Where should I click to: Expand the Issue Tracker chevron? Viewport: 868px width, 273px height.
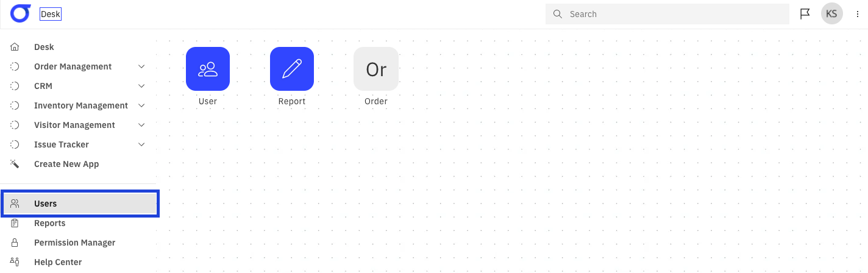141,144
